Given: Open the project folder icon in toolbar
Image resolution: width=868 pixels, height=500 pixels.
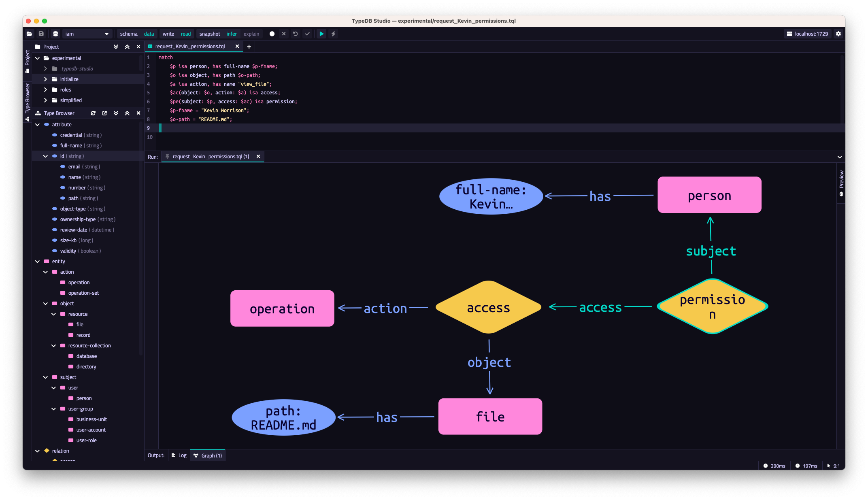Looking at the screenshot, I should [x=30, y=34].
